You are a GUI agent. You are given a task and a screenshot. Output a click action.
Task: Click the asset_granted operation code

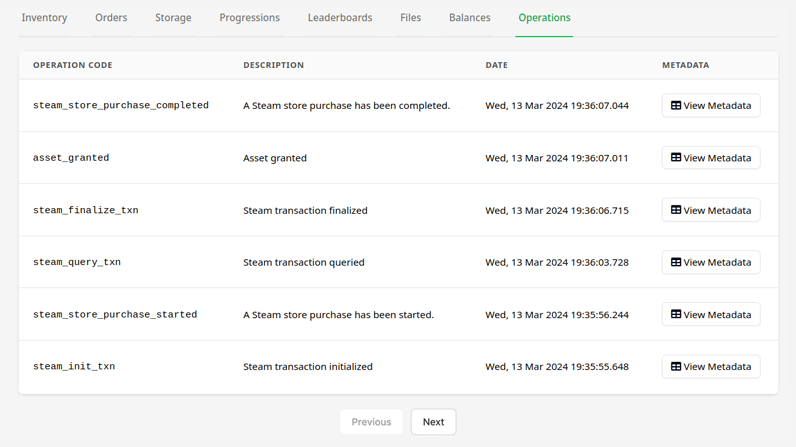coord(71,158)
